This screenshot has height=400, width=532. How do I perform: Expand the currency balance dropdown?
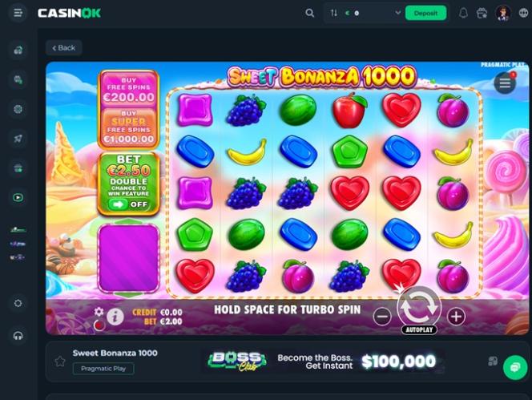point(397,13)
